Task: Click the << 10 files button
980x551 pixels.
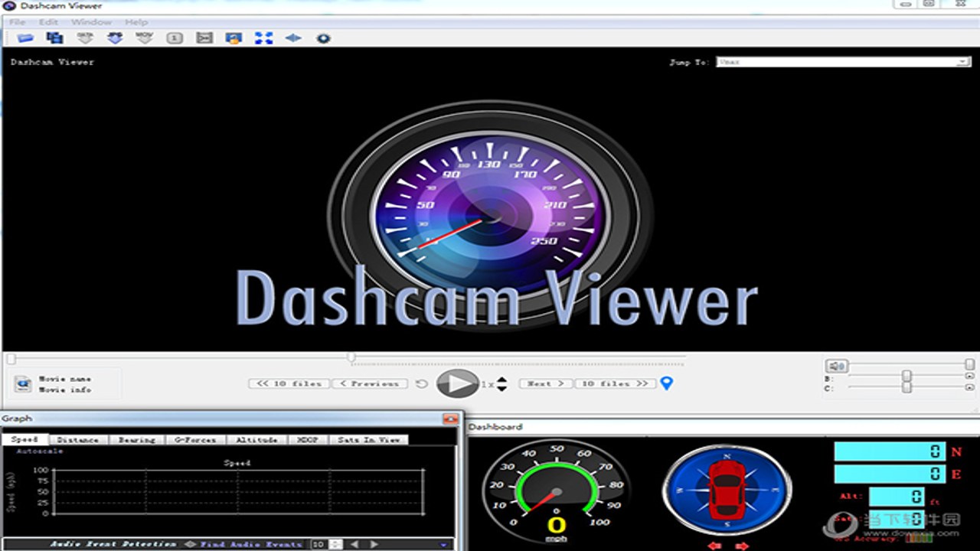Action: pyautogui.click(x=289, y=383)
